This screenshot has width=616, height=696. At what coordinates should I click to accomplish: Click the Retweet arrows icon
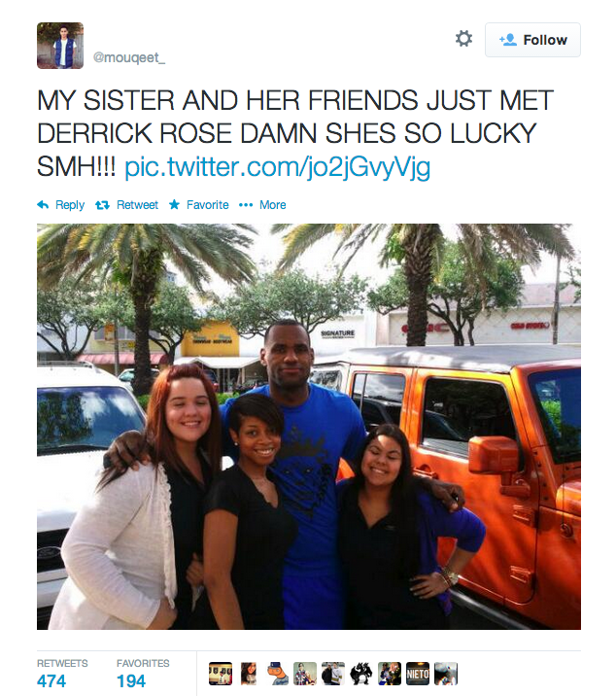[x=102, y=205]
